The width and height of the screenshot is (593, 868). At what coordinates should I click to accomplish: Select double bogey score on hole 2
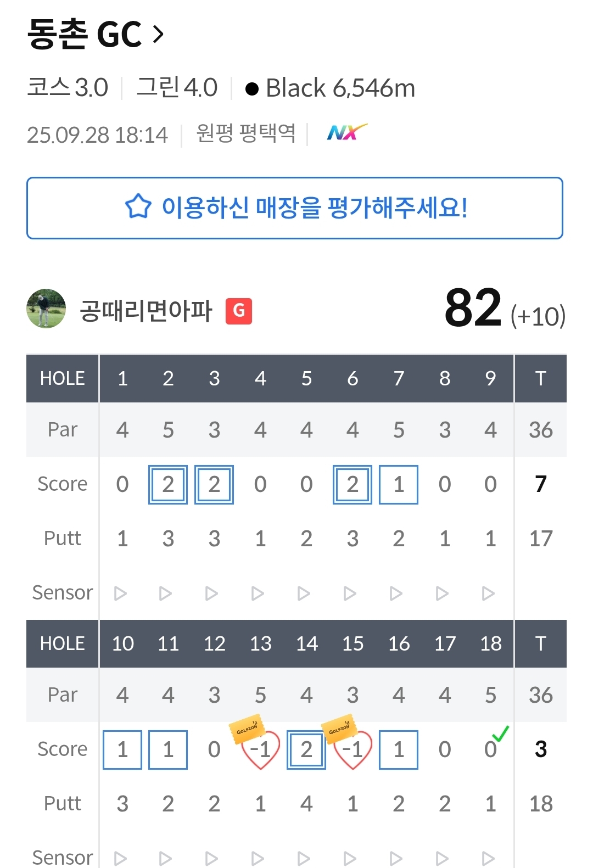pyautogui.click(x=168, y=485)
